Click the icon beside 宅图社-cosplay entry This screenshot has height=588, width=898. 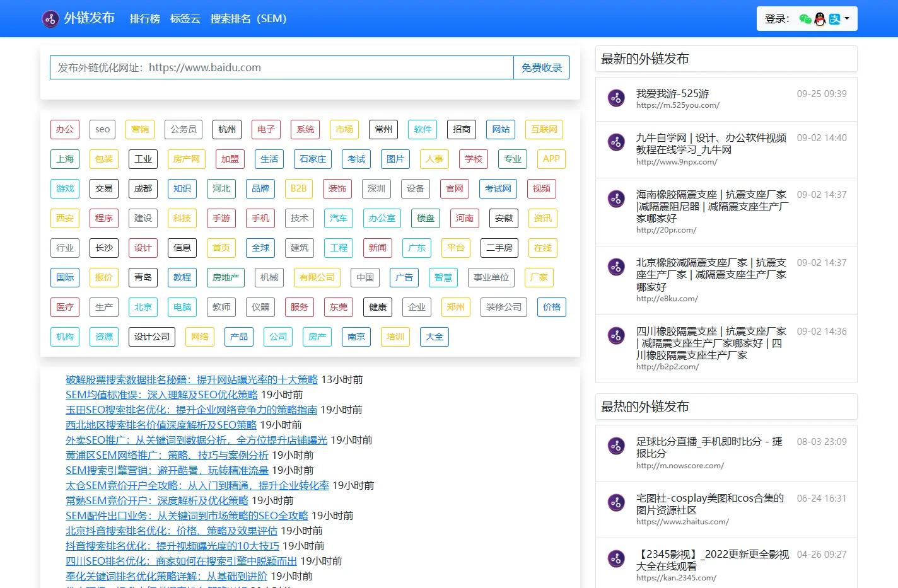[x=616, y=502]
